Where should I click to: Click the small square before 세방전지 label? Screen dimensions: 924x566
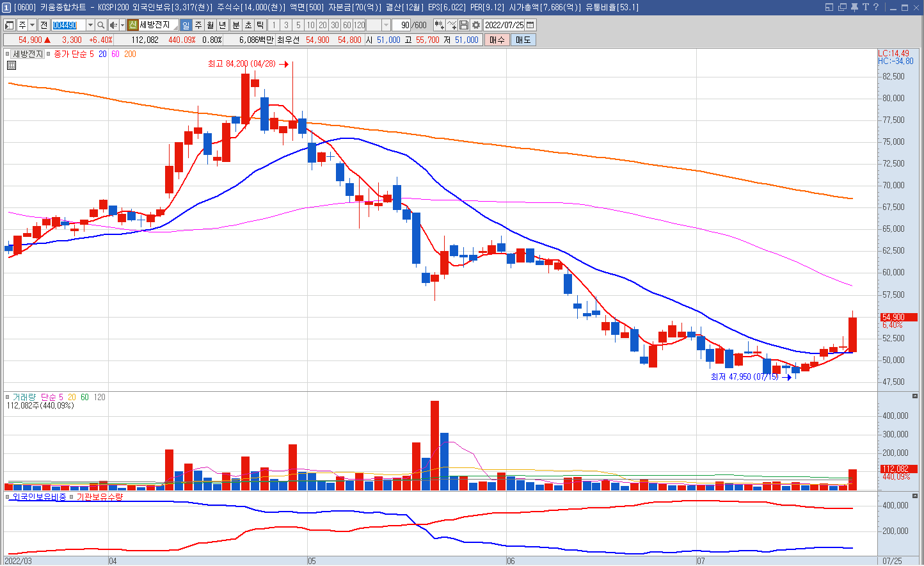(x=8, y=54)
